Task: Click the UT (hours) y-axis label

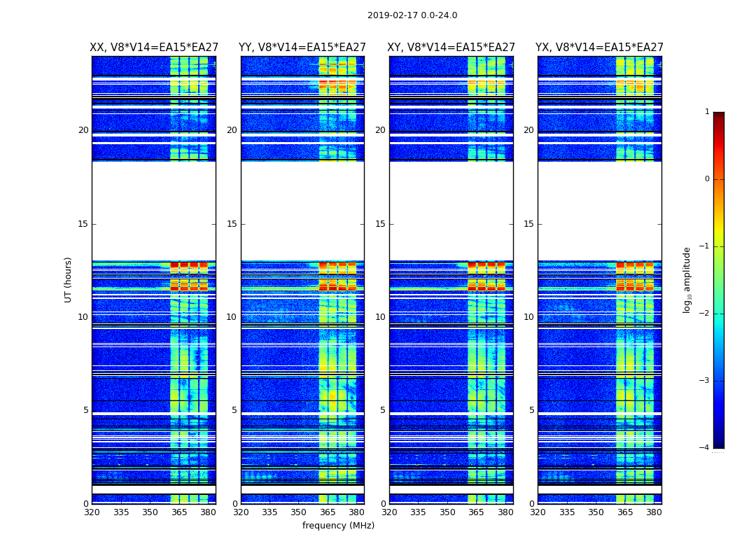Action: pos(69,279)
